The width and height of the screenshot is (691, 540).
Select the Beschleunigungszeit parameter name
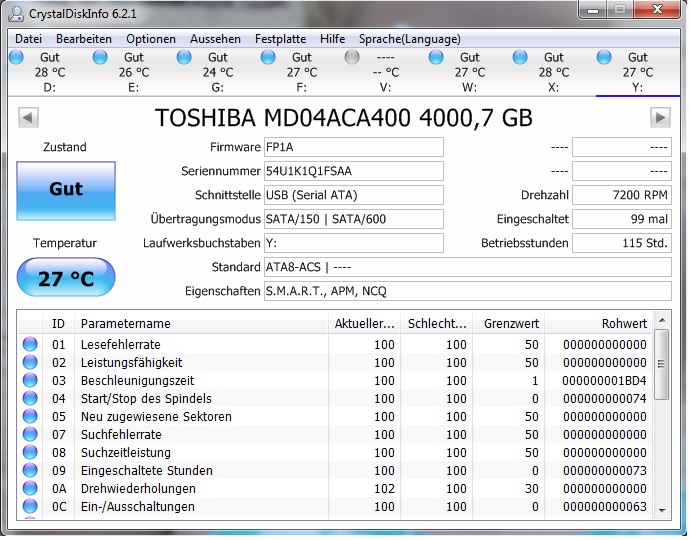click(x=137, y=381)
